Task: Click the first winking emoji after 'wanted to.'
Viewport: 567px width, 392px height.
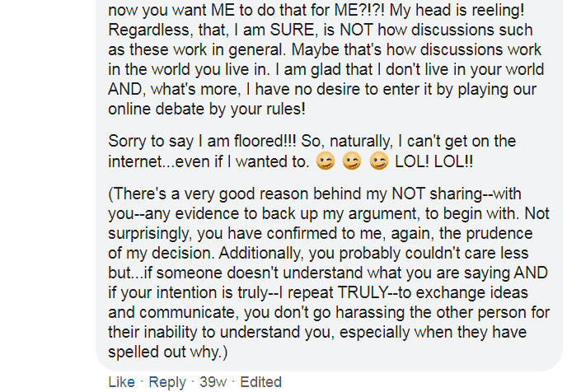Action: pos(326,161)
